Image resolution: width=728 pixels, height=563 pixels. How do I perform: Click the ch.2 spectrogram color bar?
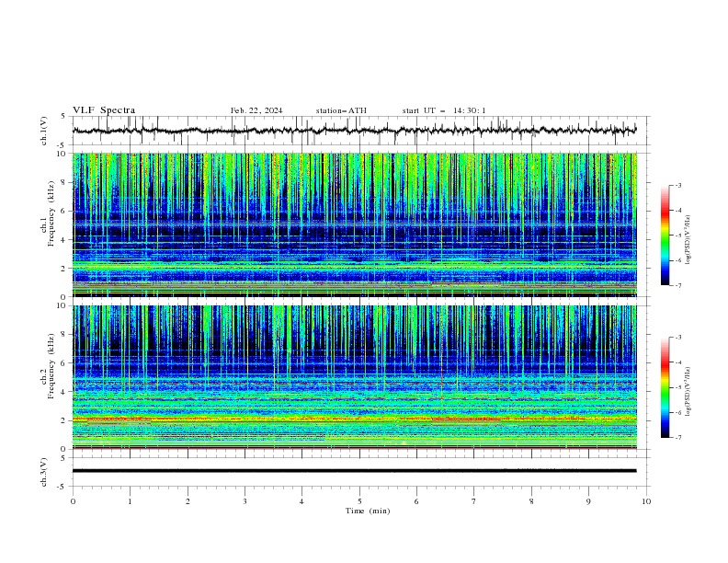(665, 387)
